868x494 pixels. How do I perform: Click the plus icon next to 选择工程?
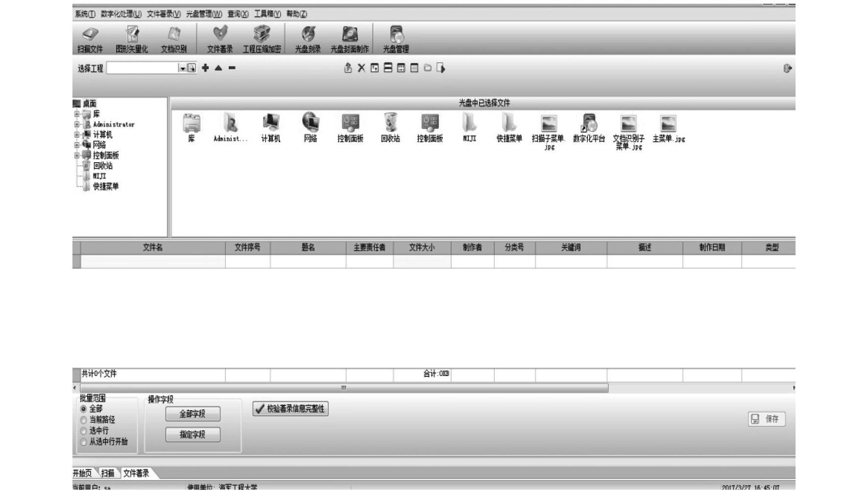coord(205,68)
